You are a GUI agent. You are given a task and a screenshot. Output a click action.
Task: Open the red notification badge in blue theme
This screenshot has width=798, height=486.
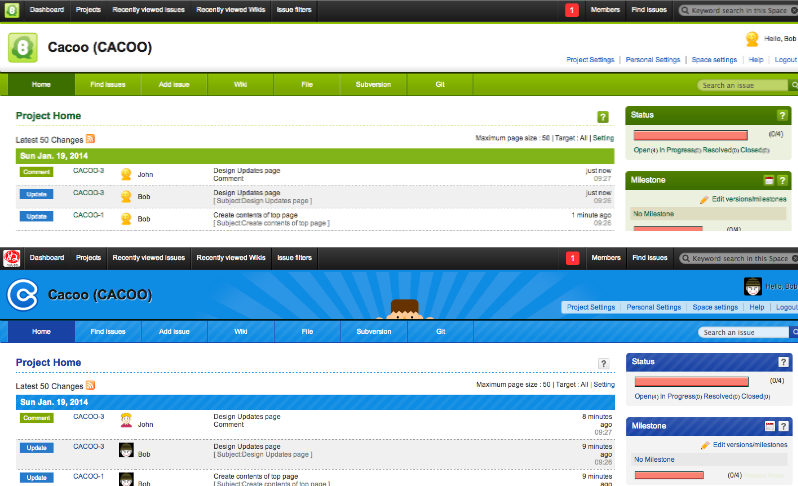click(573, 258)
